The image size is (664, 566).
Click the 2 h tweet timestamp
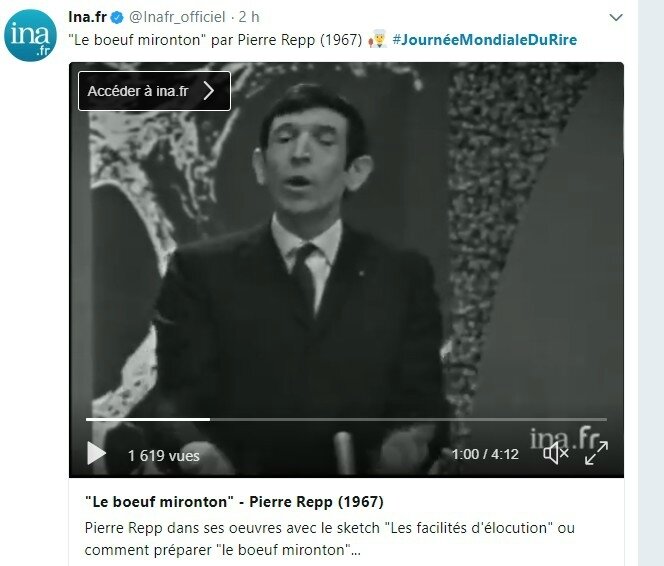[x=249, y=17]
